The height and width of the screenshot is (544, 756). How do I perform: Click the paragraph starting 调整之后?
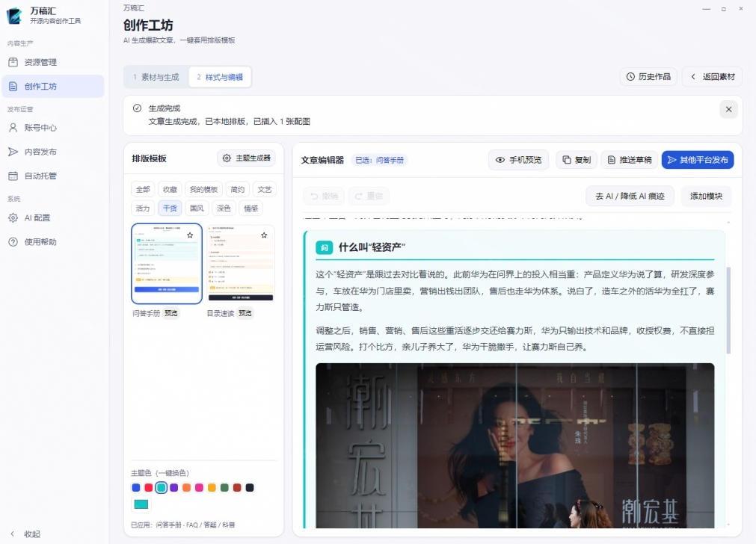pos(515,339)
